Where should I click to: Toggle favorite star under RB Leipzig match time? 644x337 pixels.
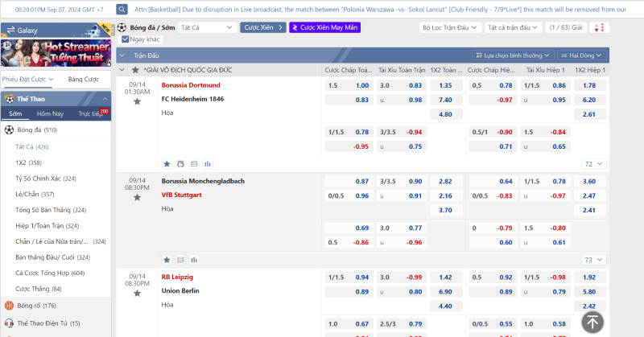[x=137, y=293]
